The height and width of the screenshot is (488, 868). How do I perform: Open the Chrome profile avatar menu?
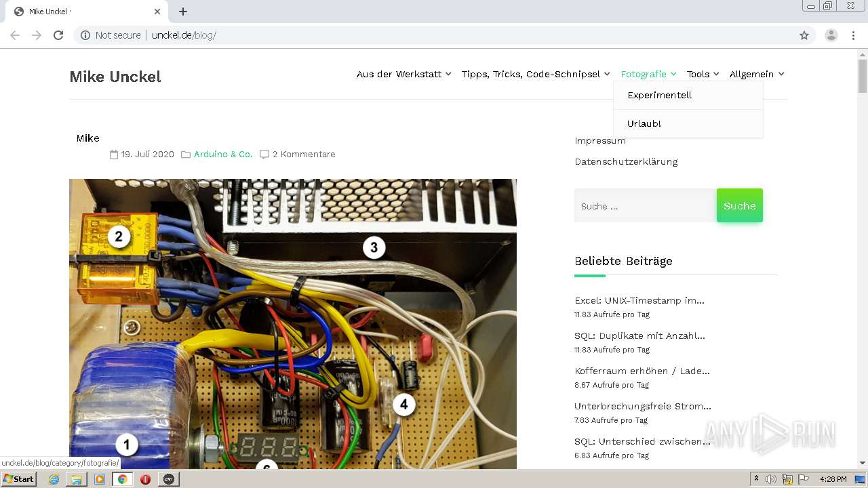(831, 35)
